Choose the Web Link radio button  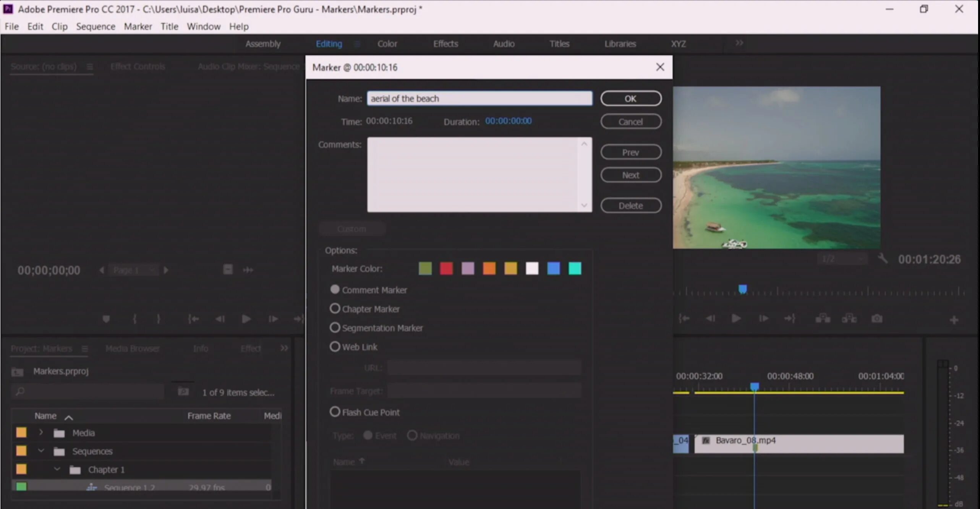point(335,347)
